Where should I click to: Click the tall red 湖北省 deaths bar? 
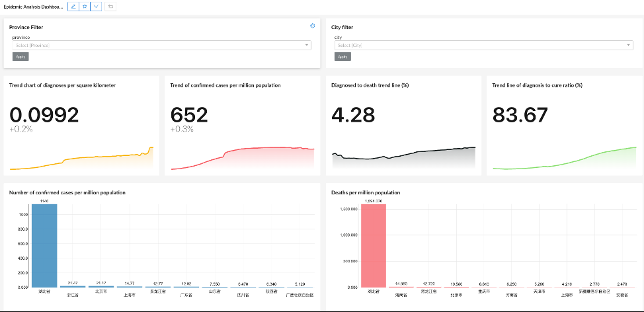(x=374, y=245)
